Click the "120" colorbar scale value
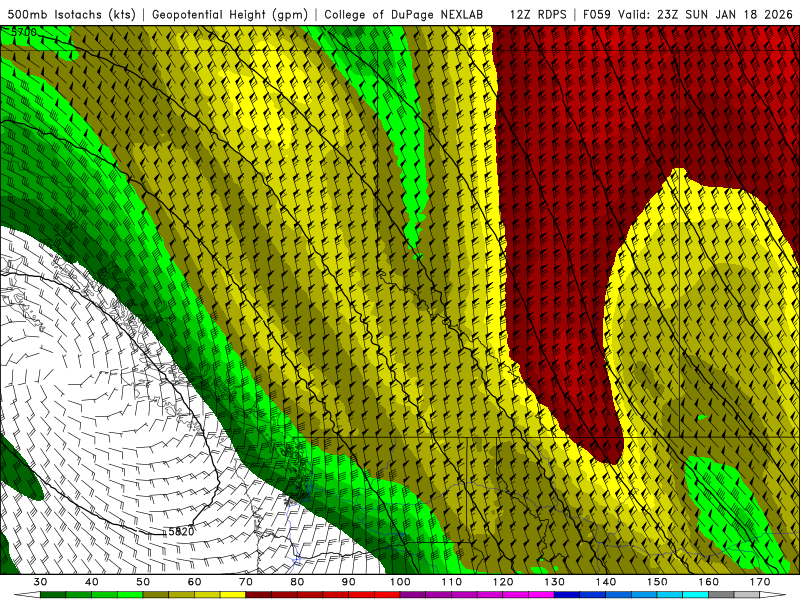This screenshot has height=600, width=800. coord(503,582)
